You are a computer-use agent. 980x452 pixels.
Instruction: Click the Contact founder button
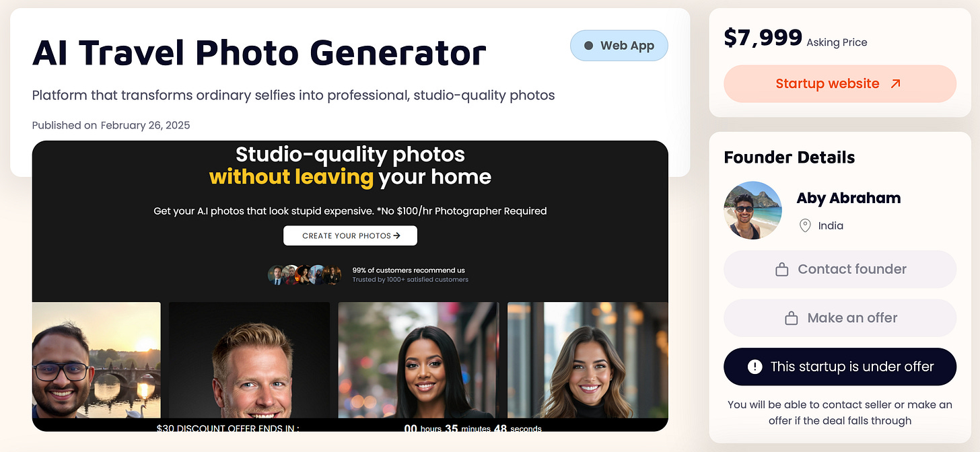point(840,270)
